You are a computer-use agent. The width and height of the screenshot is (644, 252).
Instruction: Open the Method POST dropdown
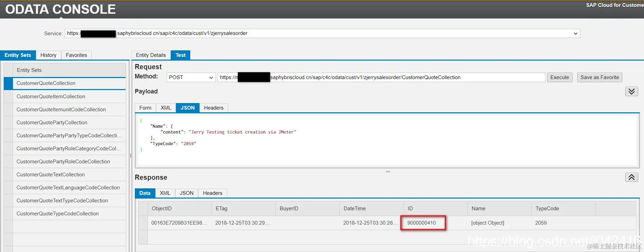point(191,77)
